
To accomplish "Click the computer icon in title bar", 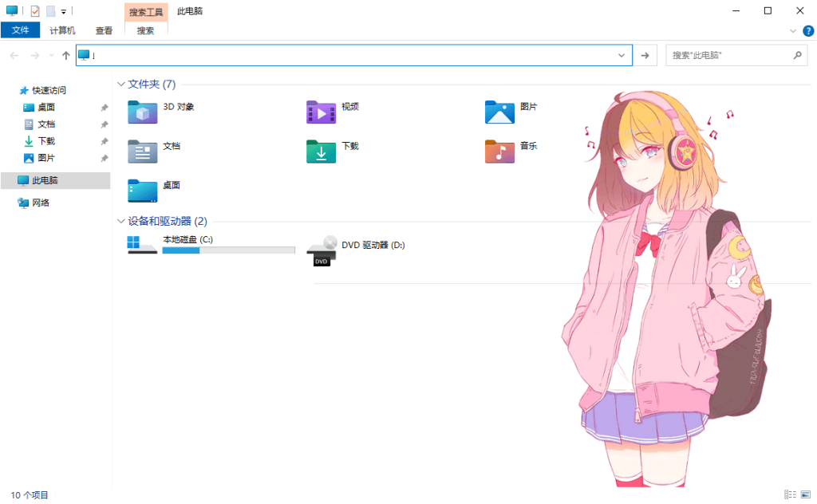I will point(11,10).
